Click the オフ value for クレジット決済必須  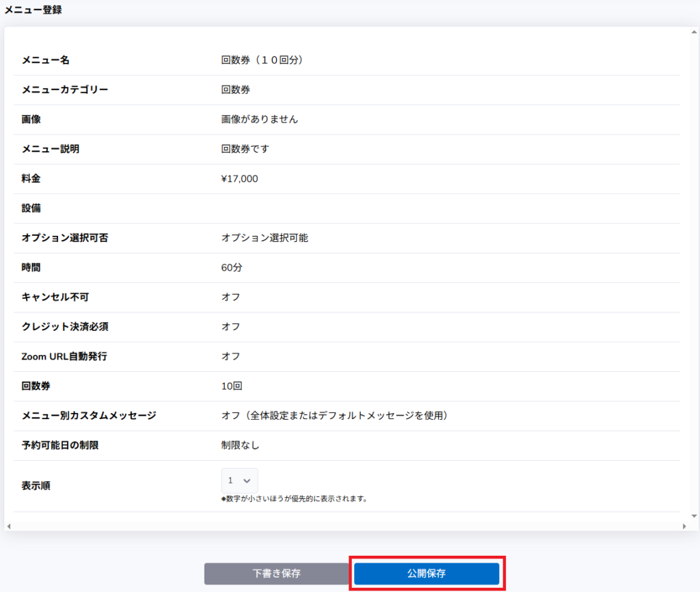click(x=231, y=327)
